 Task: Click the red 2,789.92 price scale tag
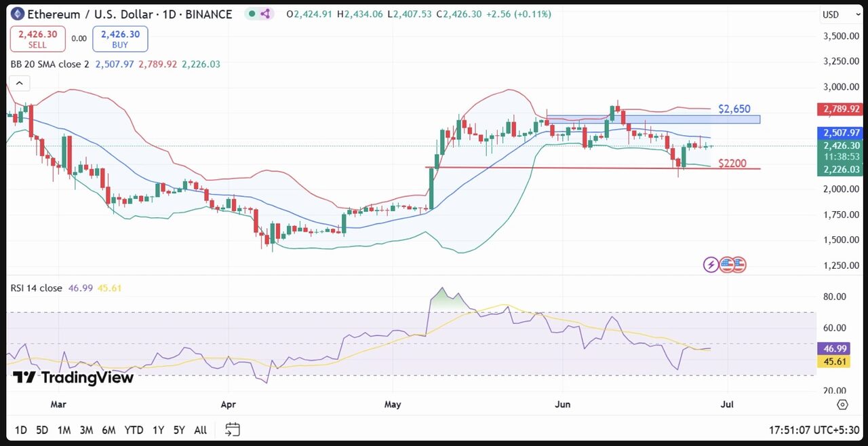pos(841,109)
